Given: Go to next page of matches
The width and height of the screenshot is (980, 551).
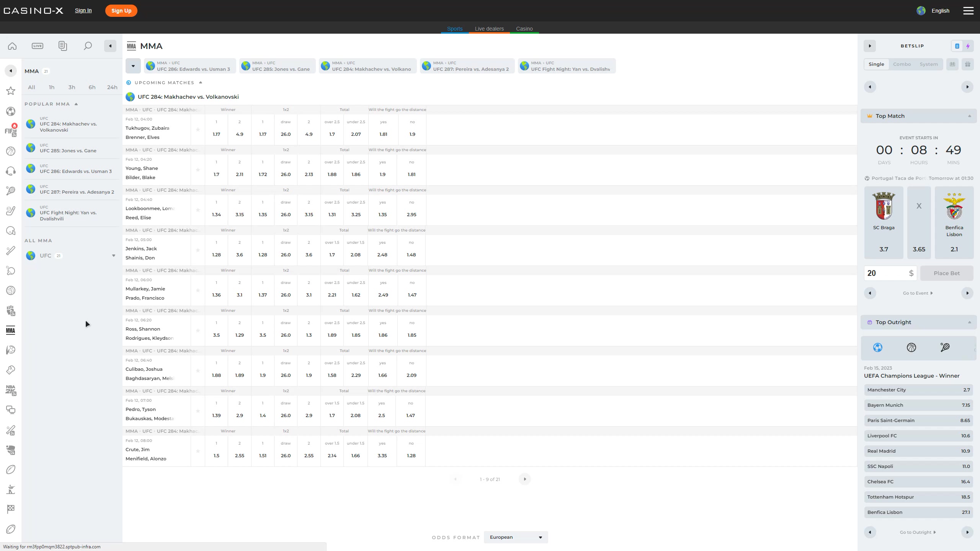Looking at the screenshot, I should pyautogui.click(x=524, y=479).
